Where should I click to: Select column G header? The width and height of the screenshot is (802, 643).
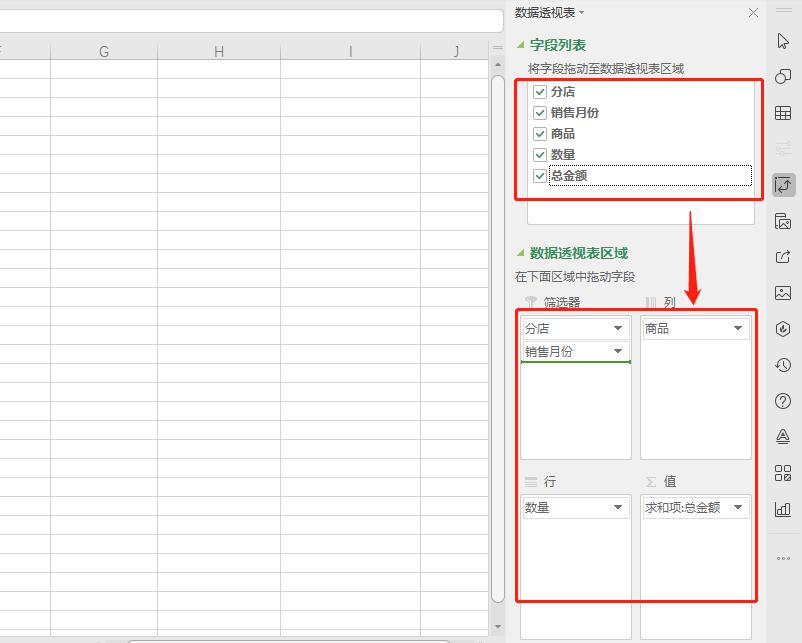point(104,51)
